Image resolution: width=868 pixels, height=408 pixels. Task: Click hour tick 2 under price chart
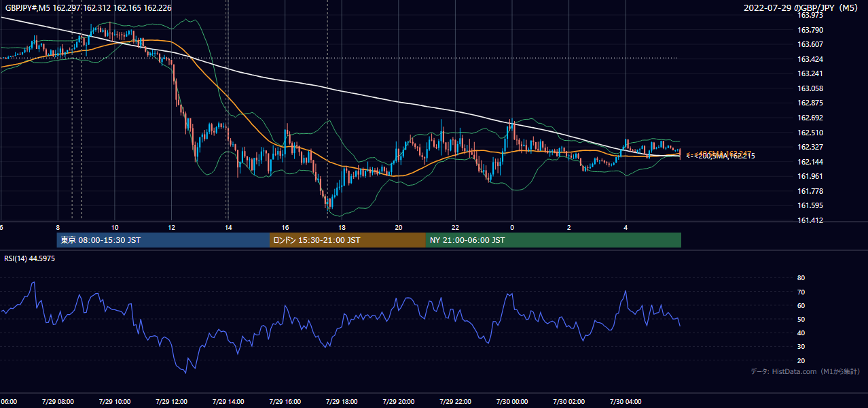click(569, 228)
